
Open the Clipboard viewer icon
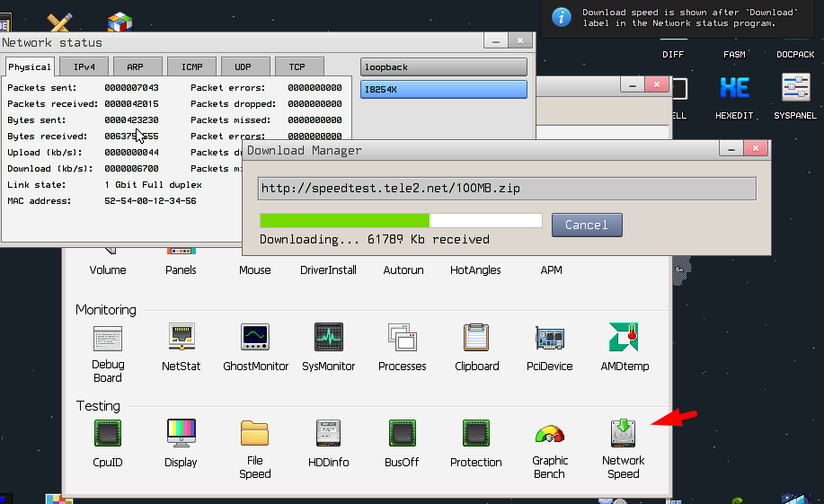click(x=475, y=338)
